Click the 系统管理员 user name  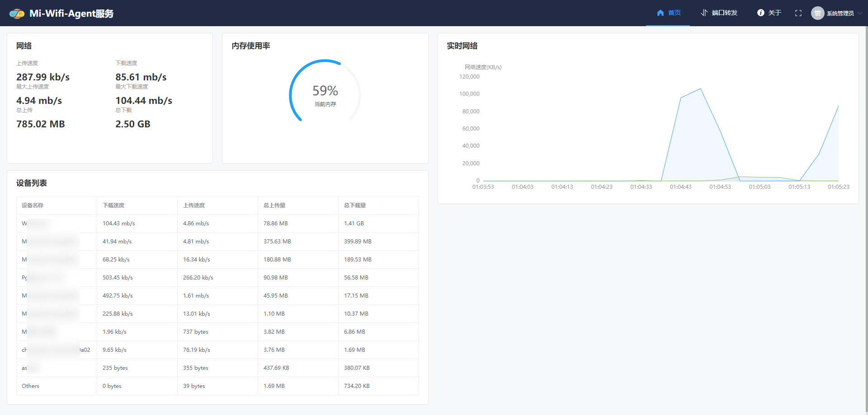click(840, 14)
